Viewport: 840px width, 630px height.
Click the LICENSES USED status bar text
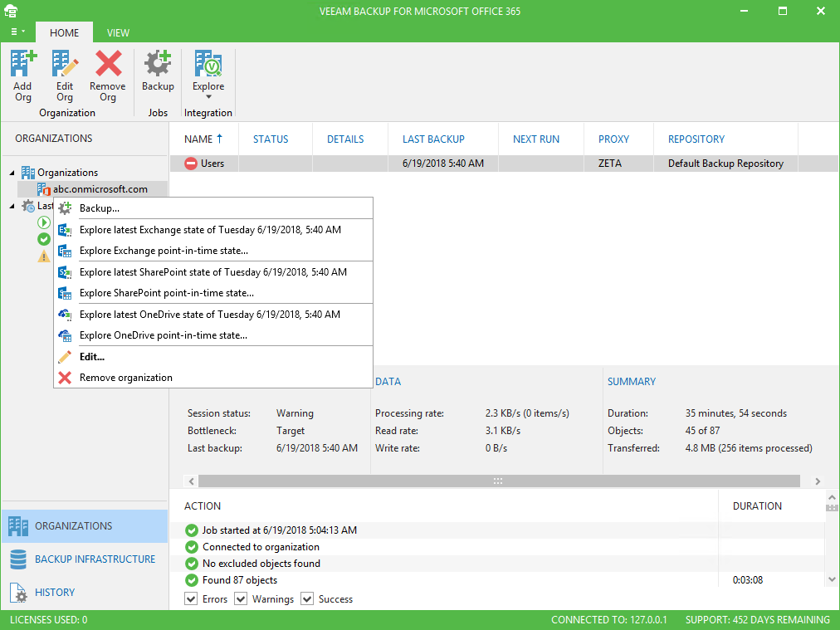pyautogui.click(x=49, y=620)
